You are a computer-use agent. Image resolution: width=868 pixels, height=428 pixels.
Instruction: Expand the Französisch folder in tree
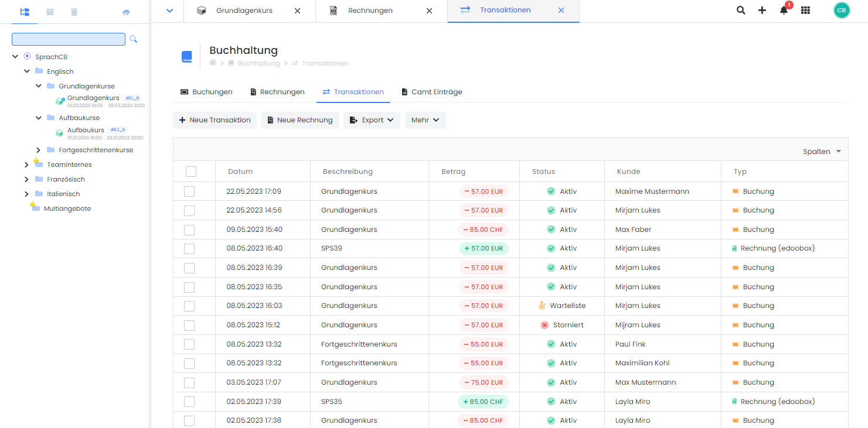pos(26,179)
